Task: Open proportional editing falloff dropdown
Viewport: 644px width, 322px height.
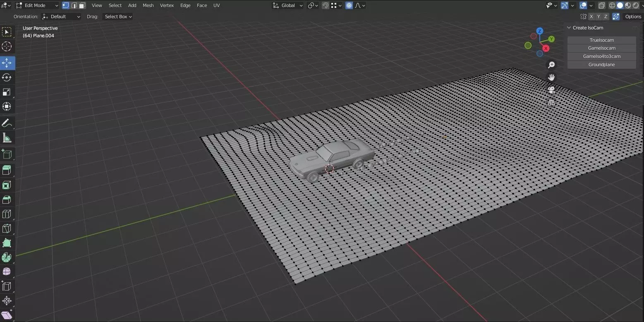Action: pos(360,5)
